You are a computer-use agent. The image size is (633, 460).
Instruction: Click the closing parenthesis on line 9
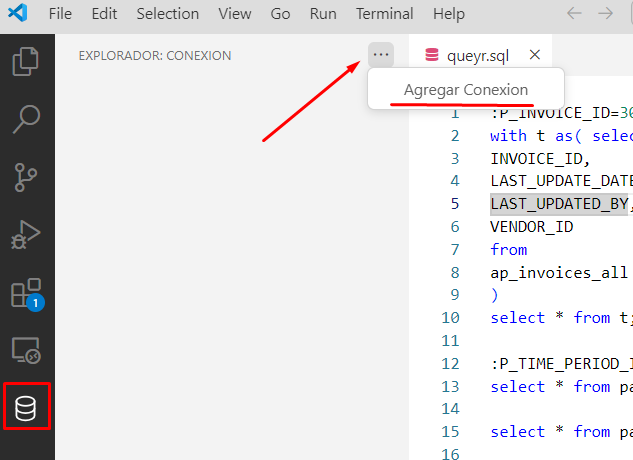point(495,295)
